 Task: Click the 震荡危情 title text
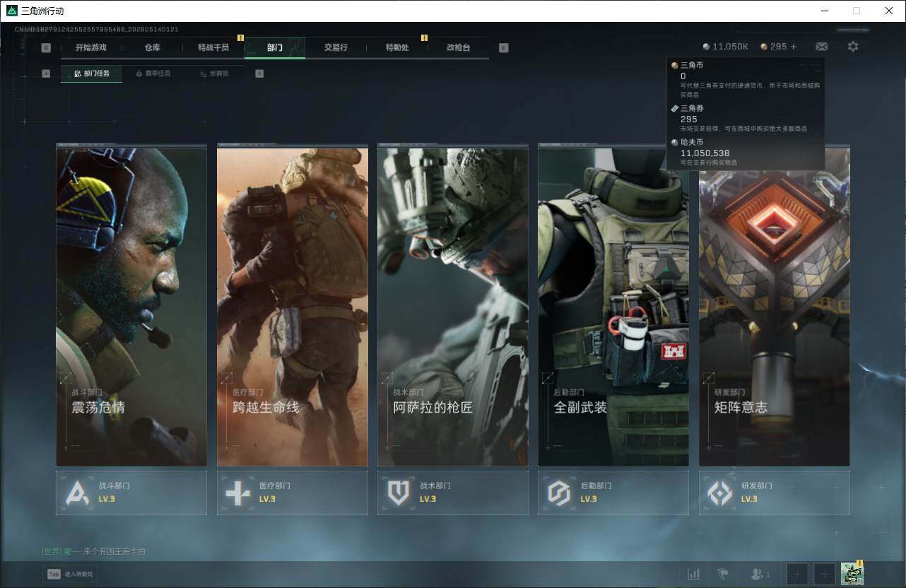98,408
